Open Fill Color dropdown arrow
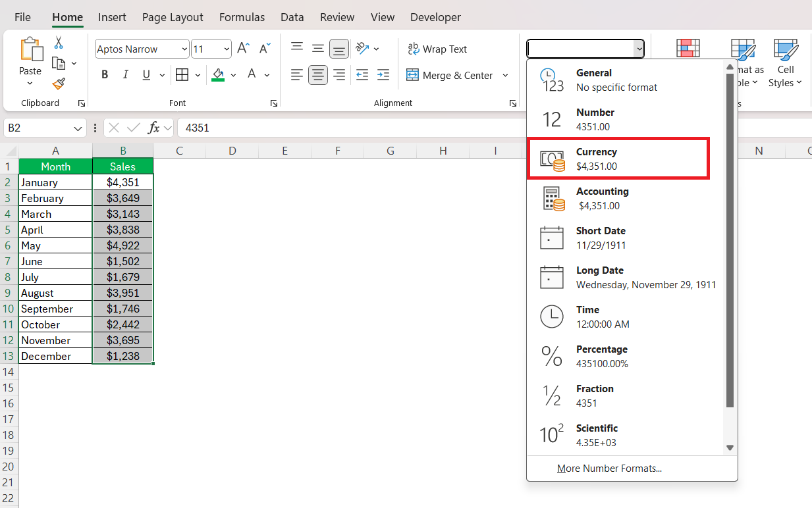812x508 pixels. click(x=234, y=75)
